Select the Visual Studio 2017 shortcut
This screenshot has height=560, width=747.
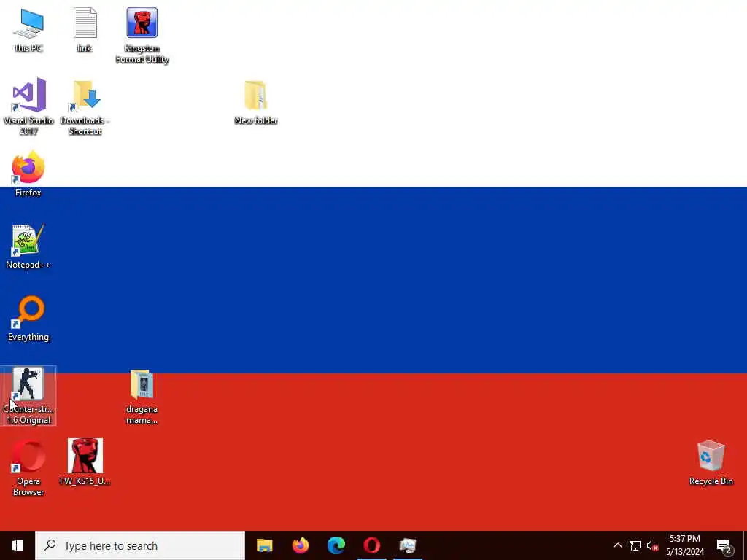click(x=28, y=106)
